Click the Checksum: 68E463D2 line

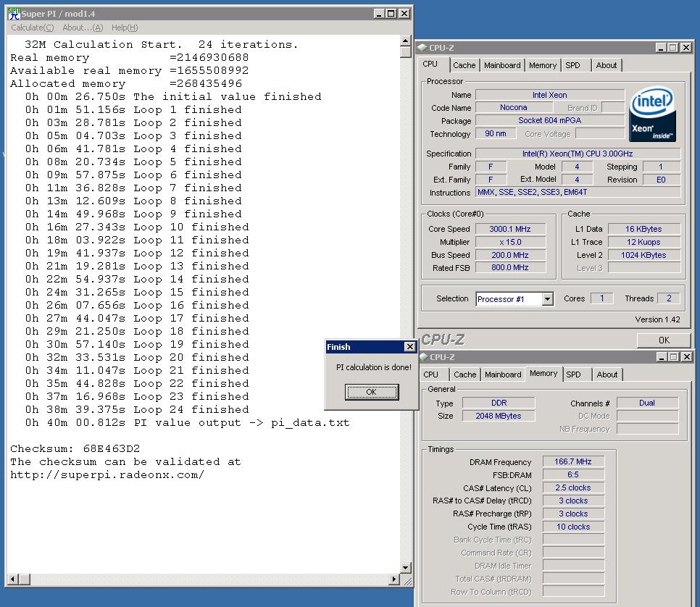75,448
